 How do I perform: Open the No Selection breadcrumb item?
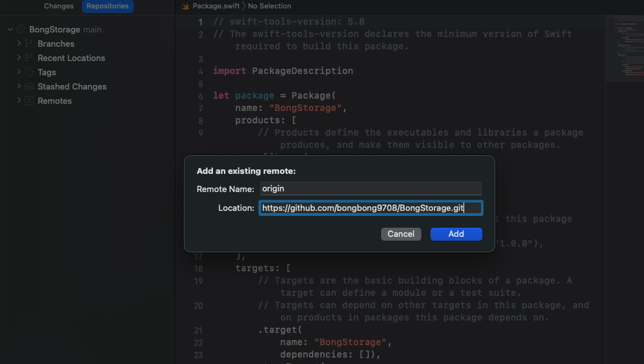pyautogui.click(x=269, y=6)
